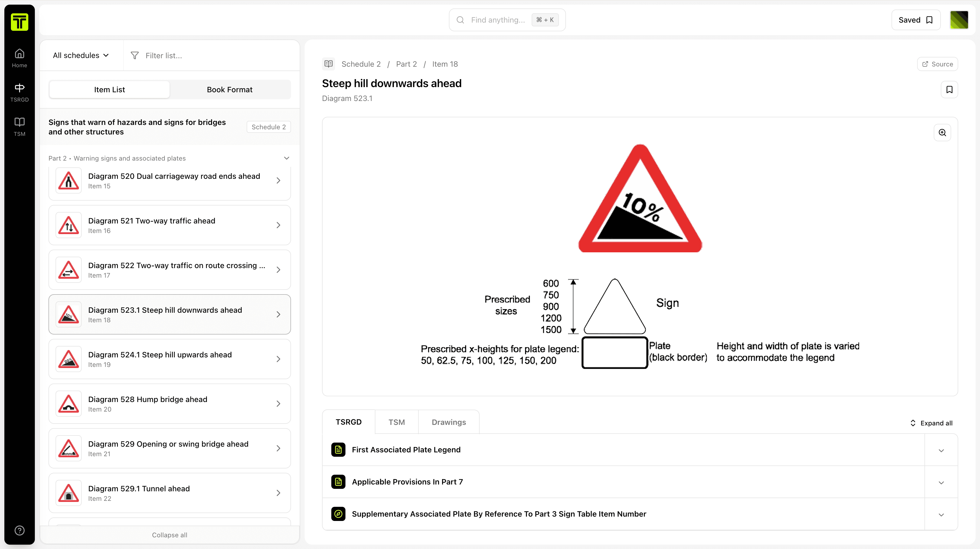
Task: Bookmark the Steep hill downwards ahead item
Action: click(x=949, y=89)
